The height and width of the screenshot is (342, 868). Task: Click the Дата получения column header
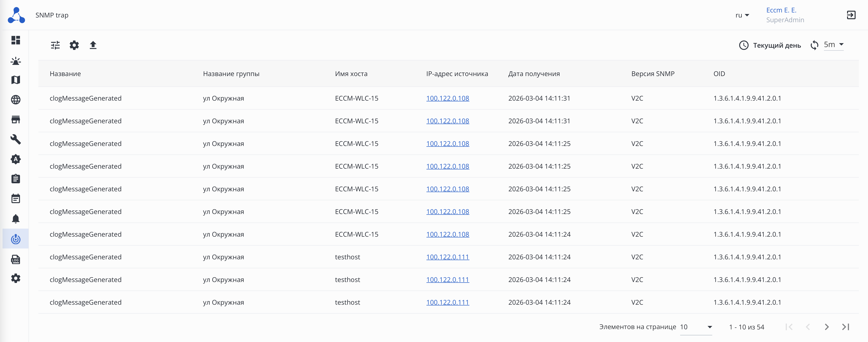(534, 74)
